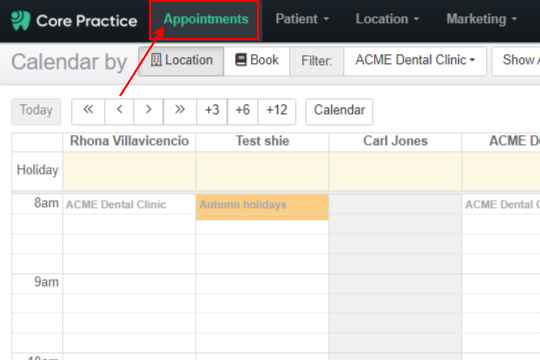This screenshot has width=540, height=360.
Task: Click the Carl Jones column header
Action: pyautogui.click(x=395, y=141)
